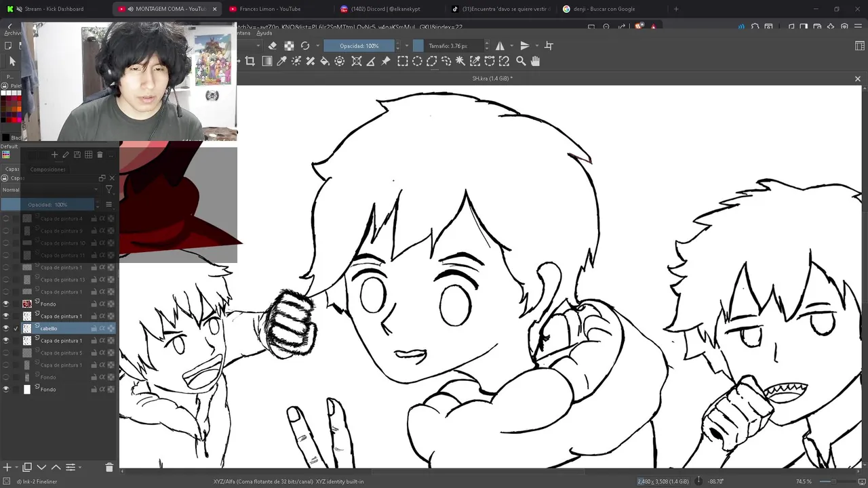
Task: Show the Capa de pintura 9 layer
Action: pyautogui.click(x=6, y=230)
